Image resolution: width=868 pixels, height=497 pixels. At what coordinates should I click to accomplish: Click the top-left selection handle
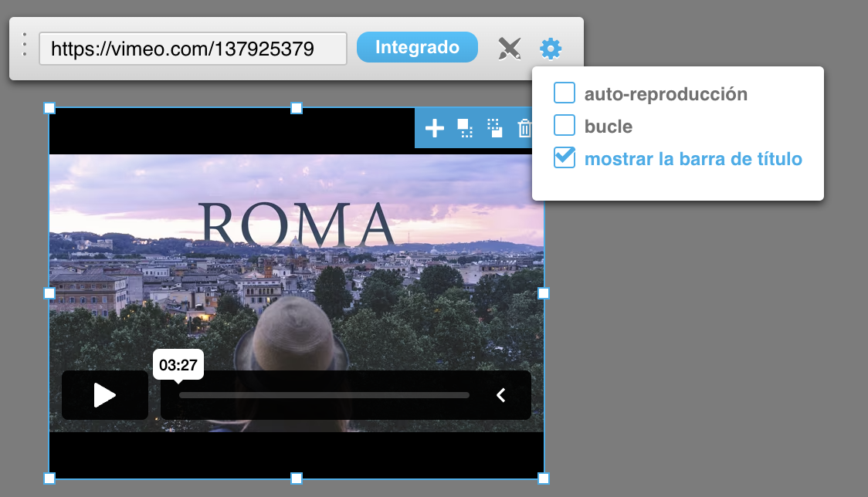pos(49,108)
